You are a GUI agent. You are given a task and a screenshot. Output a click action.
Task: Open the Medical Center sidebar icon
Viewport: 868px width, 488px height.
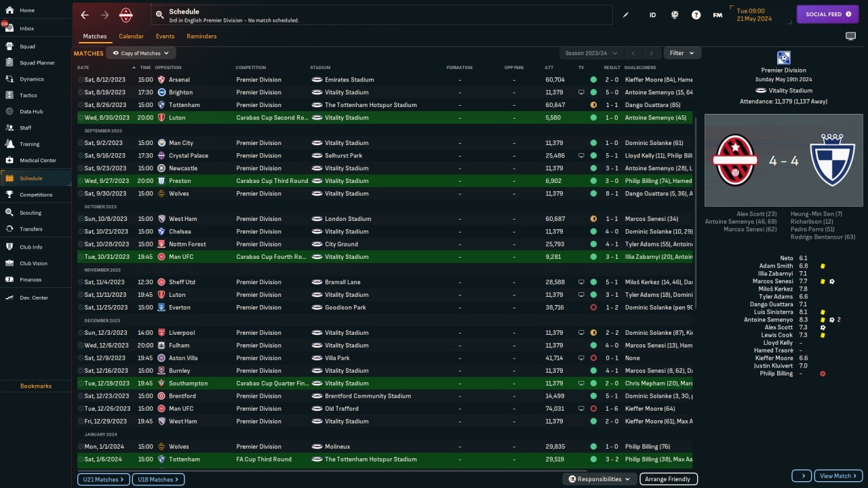click(x=9, y=161)
